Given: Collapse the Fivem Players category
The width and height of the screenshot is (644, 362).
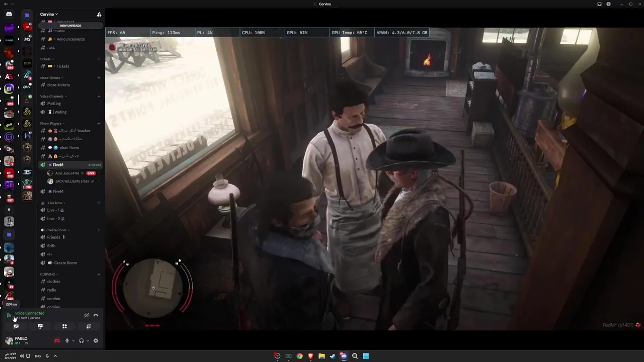Looking at the screenshot, I should pyautogui.click(x=52, y=123).
